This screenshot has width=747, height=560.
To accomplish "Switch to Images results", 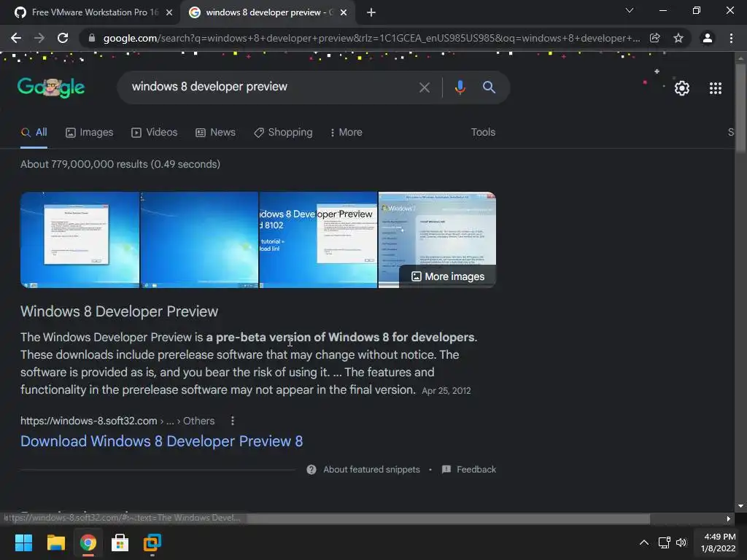I will click(90, 133).
